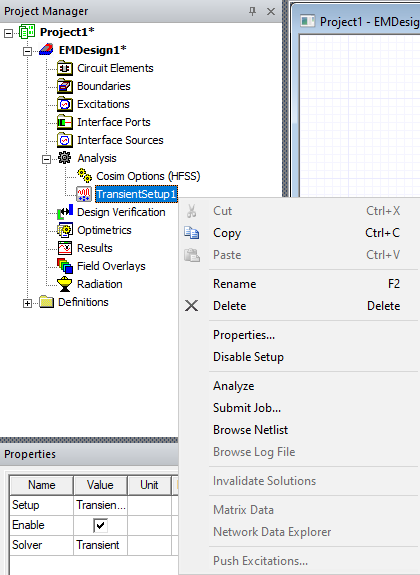
Task: Click the Project1 - EMDesign window icon
Action: (307, 21)
